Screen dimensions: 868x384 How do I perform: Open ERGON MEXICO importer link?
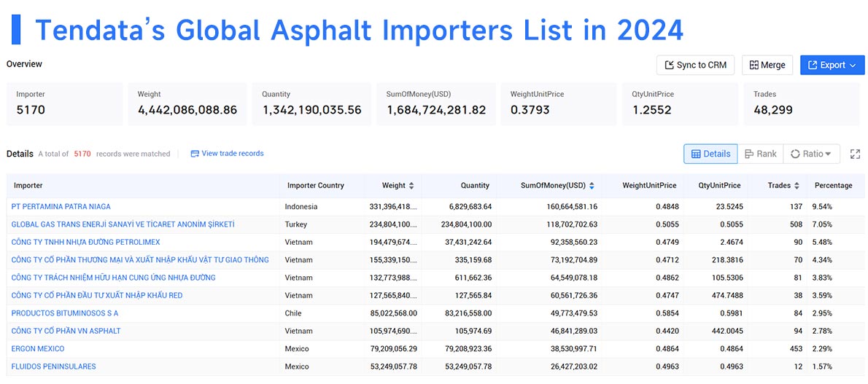[38, 348]
